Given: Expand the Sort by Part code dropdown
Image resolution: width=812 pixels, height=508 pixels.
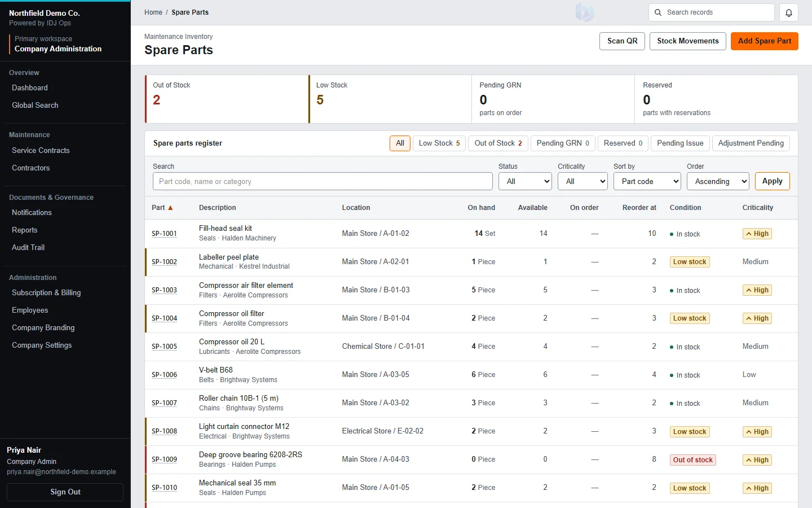Looking at the screenshot, I should pyautogui.click(x=647, y=181).
